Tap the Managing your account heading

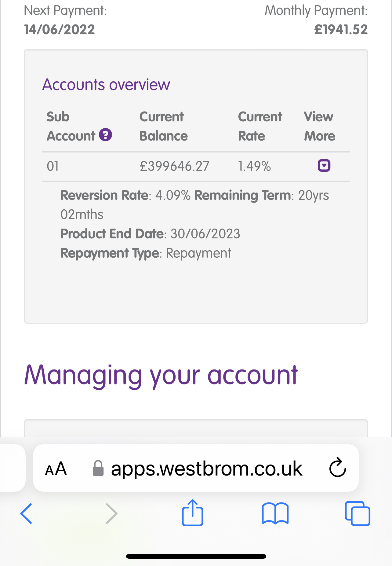[161, 376]
